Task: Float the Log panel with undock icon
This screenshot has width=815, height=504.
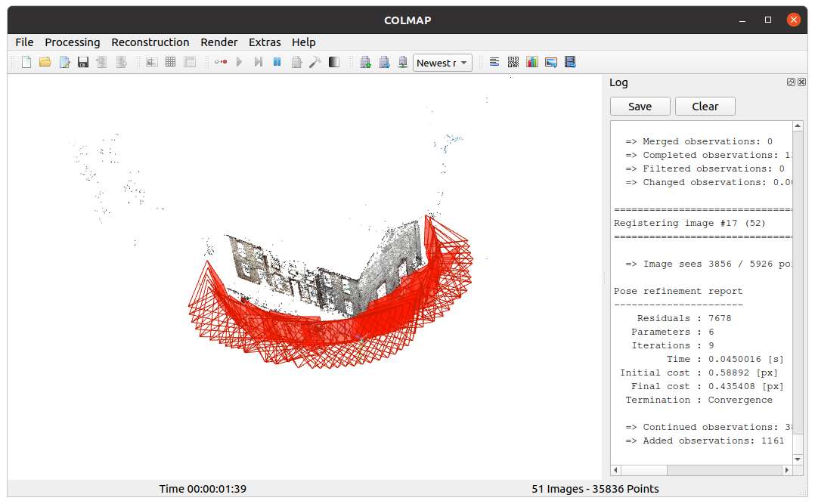Action: (791, 82)
